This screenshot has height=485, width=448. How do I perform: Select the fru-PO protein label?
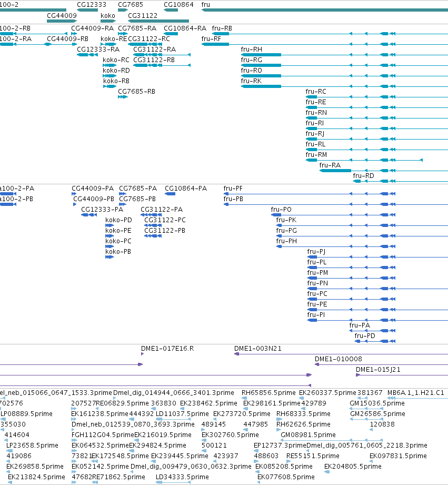click(x=281, y=210)
